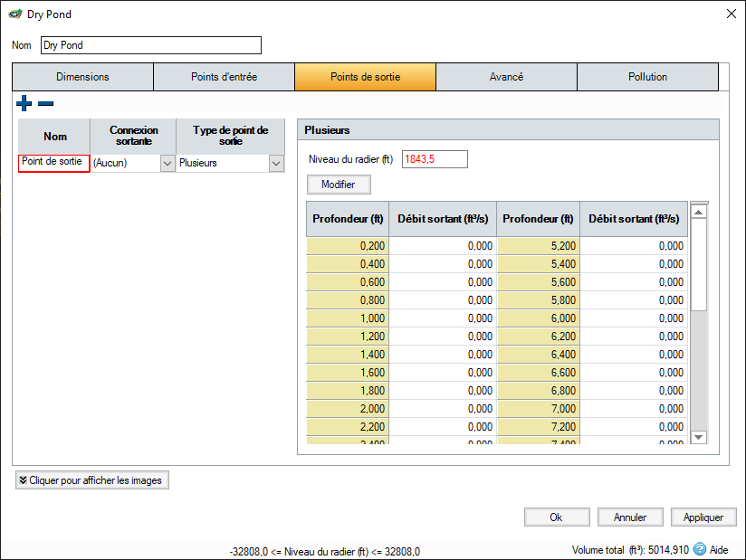Open the Type de point de sortie dropdown
The width and height of the screenshot is (746, 560).
[276, 164]
